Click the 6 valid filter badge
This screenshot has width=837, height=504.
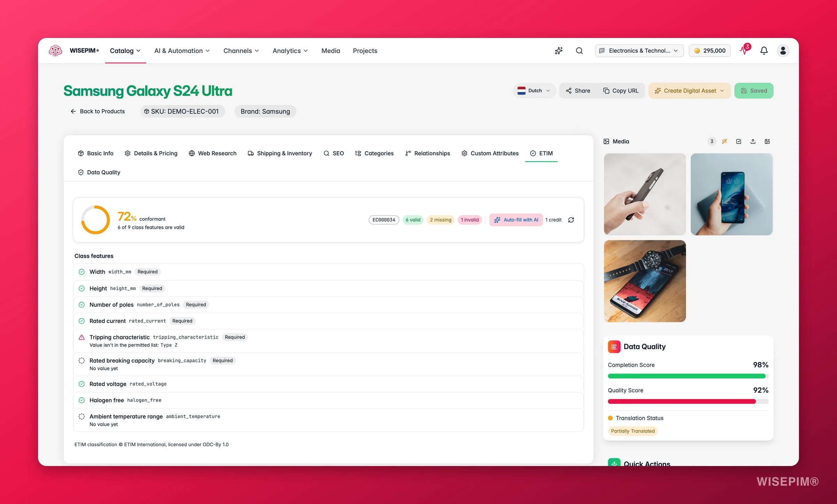(x=413, y=220)
